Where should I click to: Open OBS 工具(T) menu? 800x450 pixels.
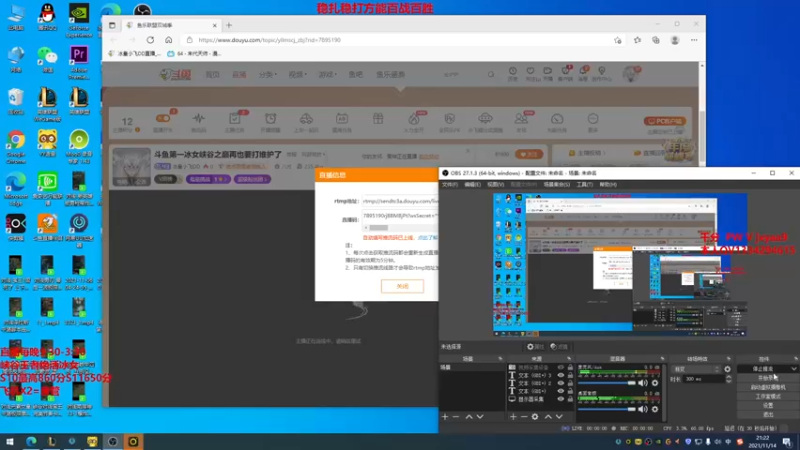(x=584, y=184)
